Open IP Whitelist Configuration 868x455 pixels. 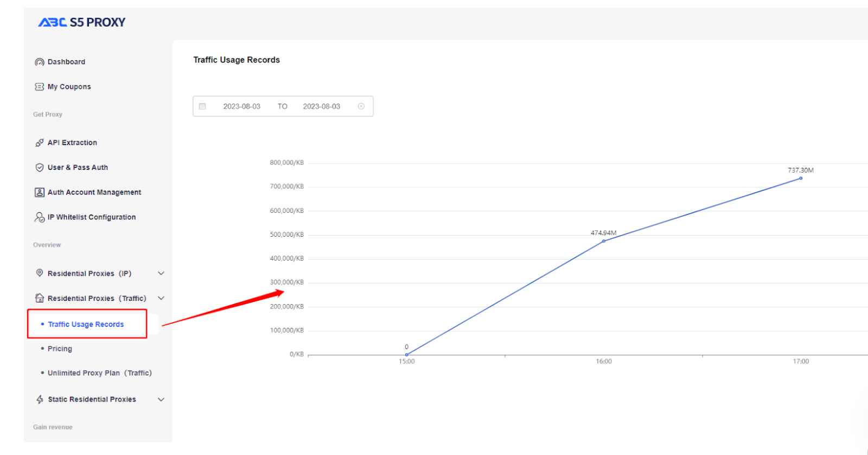92,217
